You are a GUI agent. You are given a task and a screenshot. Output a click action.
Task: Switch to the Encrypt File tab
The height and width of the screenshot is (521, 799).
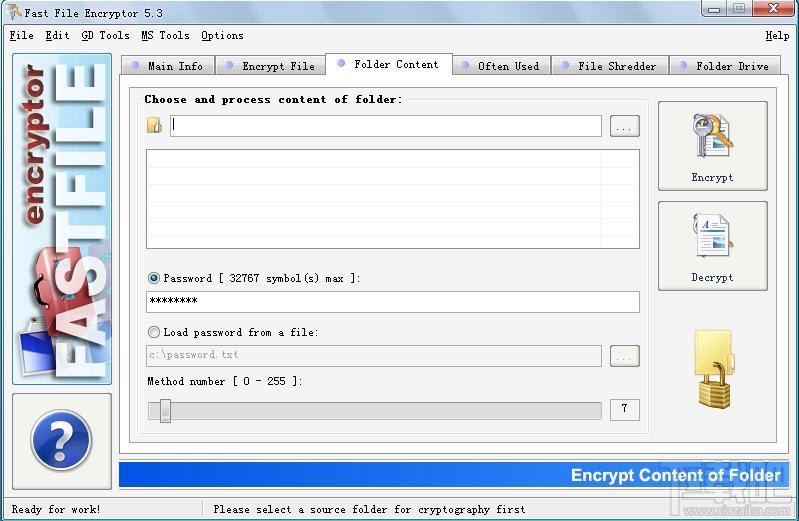tap(271, 66)
